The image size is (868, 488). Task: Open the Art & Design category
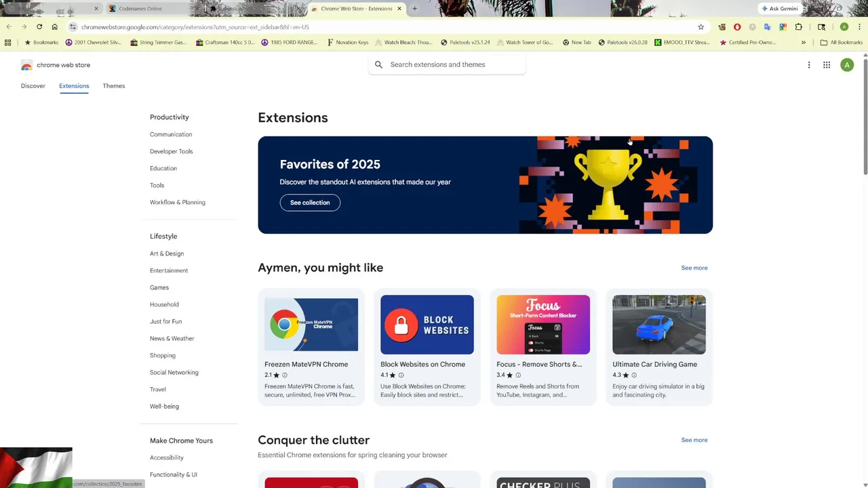(x=167, y=253)
